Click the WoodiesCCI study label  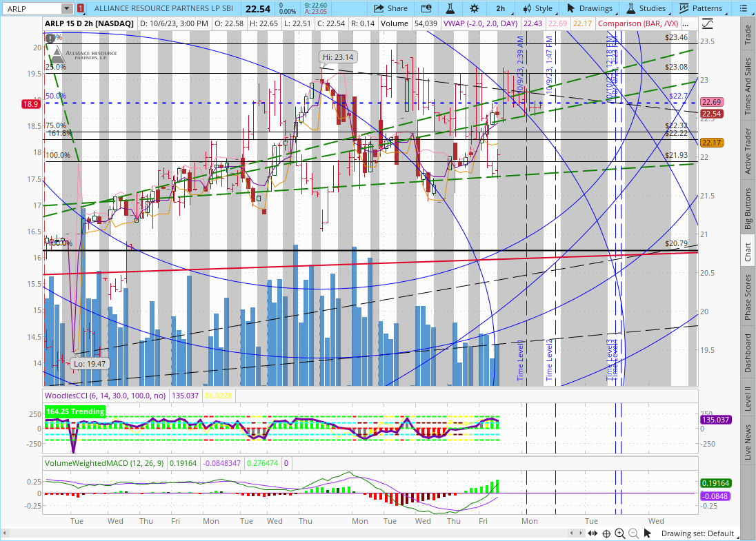coord(105,396)
